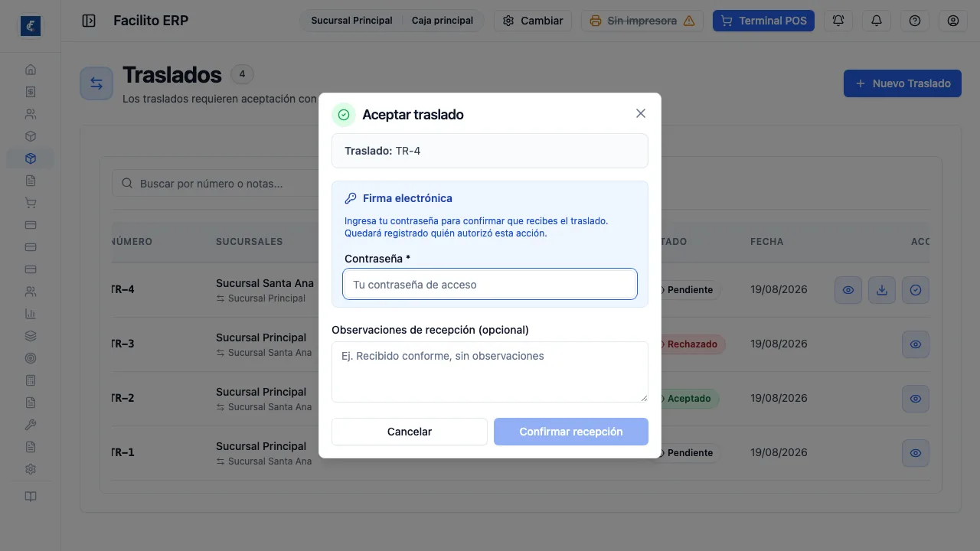Click the Facilito ERP title
The image size is (980, 551).
pyautogui.click(x=151, y=21)
